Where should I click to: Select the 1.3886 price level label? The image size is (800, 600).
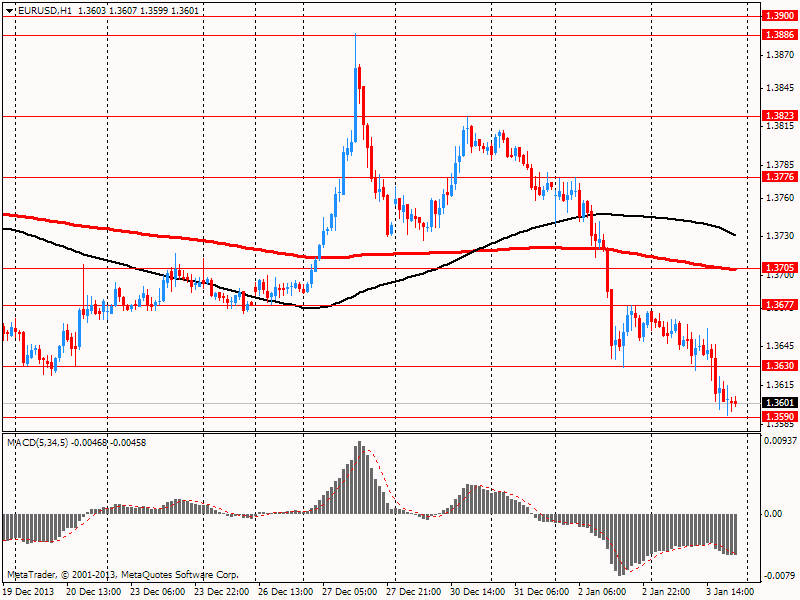[x=780, y=35]
